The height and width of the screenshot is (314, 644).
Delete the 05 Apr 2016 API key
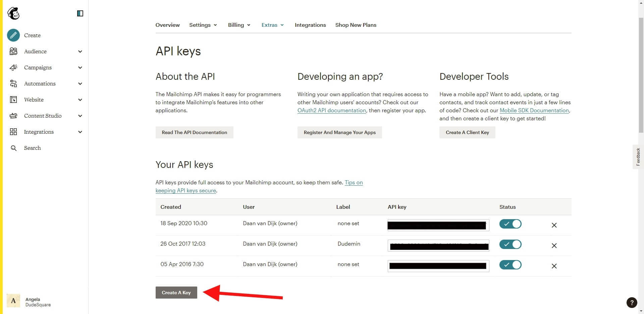(554, 266)
